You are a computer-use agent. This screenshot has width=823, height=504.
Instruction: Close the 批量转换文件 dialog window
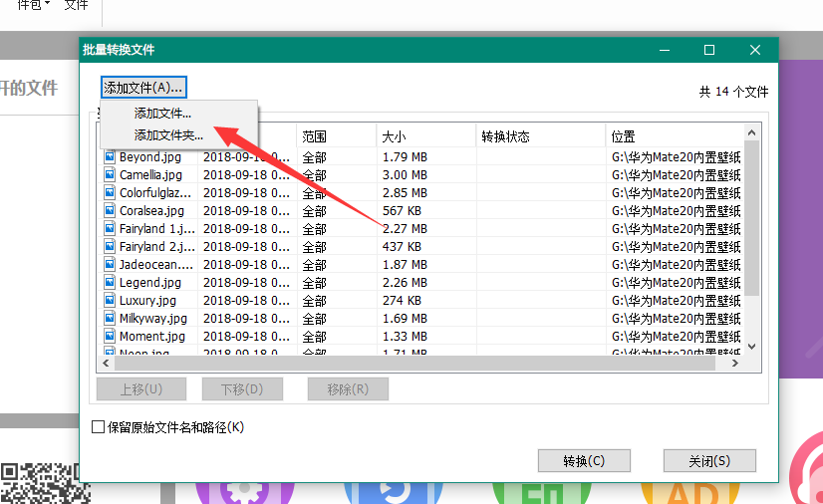click(755, 50)
